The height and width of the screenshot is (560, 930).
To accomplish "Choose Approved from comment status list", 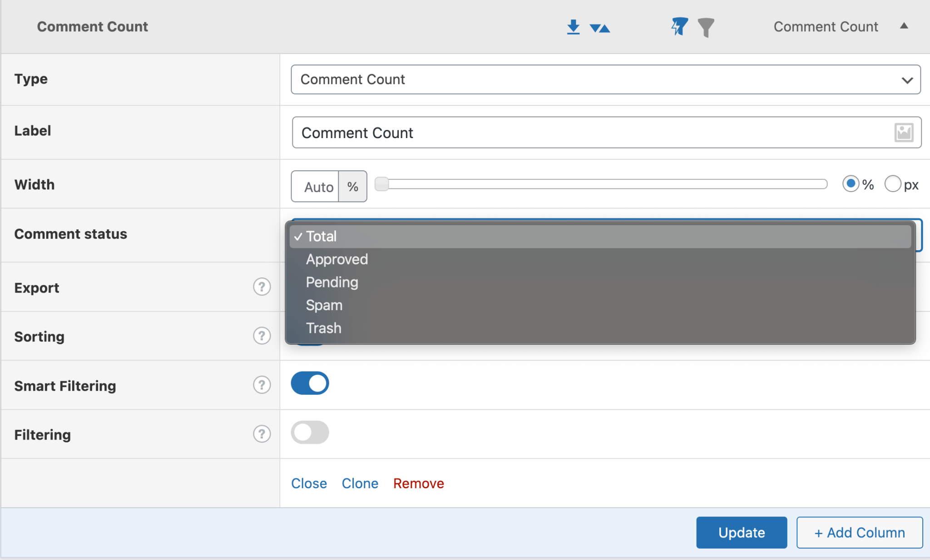I will 337,259.
